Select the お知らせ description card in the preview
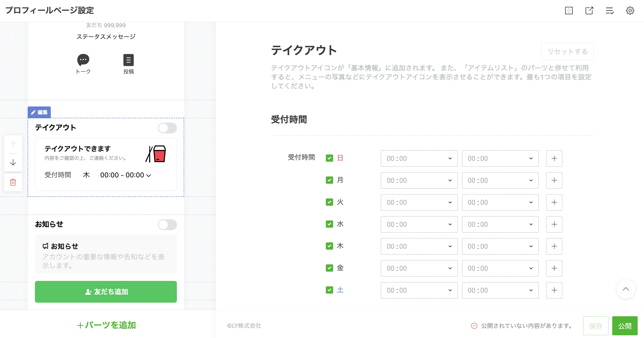The image size is (644, 338). point(106,254)
